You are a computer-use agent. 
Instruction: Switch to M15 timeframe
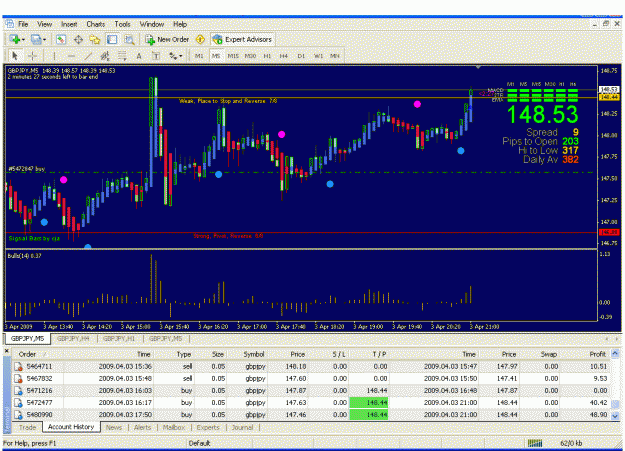tap(233, 56)
